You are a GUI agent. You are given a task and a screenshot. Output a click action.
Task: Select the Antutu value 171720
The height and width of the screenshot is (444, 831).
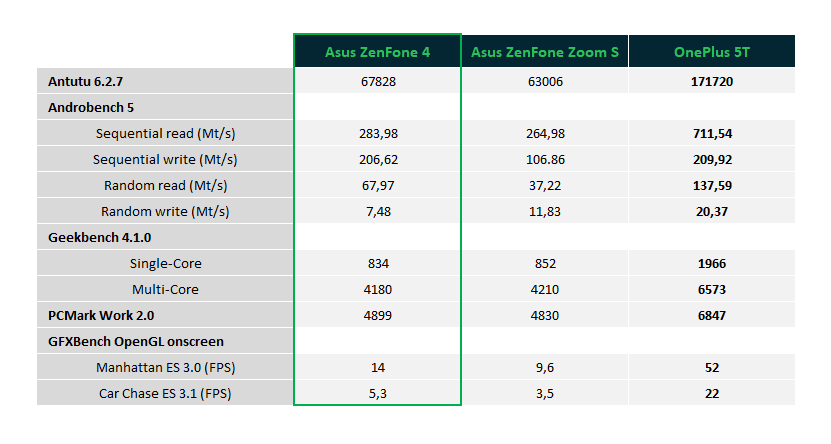coord(712,81)
